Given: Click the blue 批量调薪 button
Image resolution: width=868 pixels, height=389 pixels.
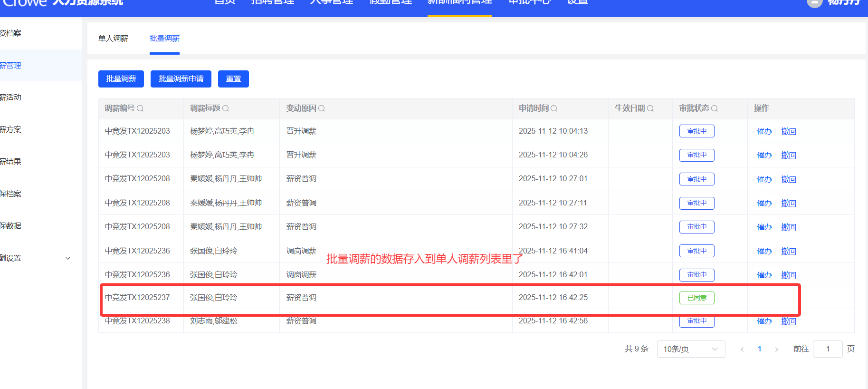Looking at the screenshot, I should point(121,79).
